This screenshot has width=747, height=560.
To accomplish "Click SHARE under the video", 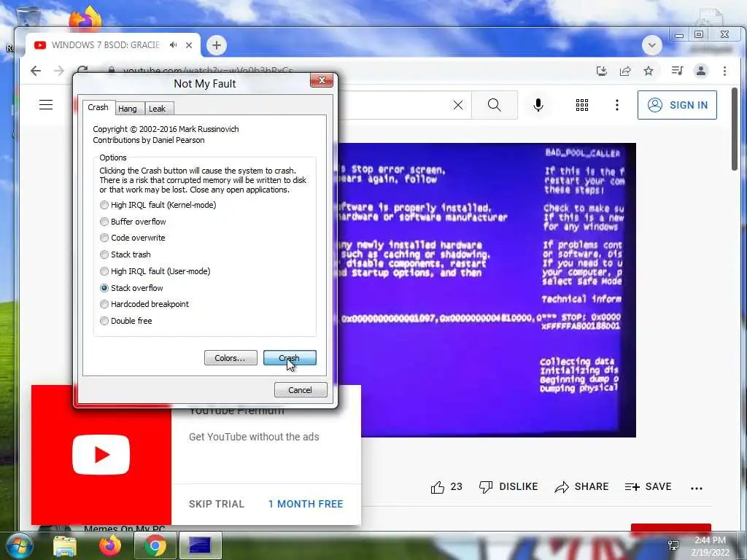I will coord(581,486).
